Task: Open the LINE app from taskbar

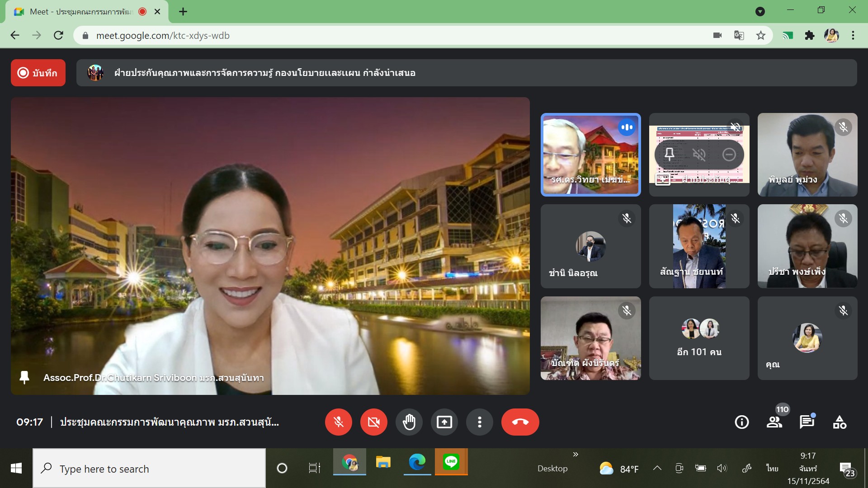Action: click(x=451, y=462)
